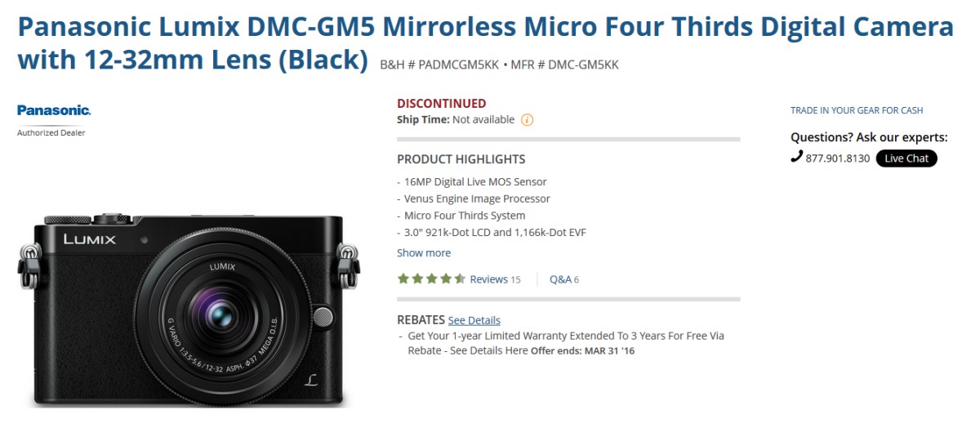Click See Details next to Rebates
The image size is (980, 437).
pos(474,320)
